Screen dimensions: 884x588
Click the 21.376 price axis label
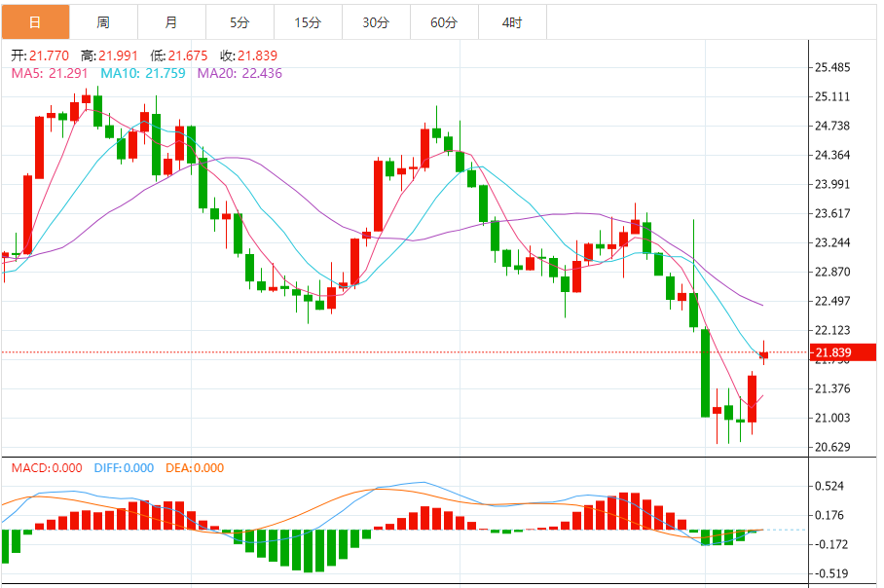tap(832, 388)
